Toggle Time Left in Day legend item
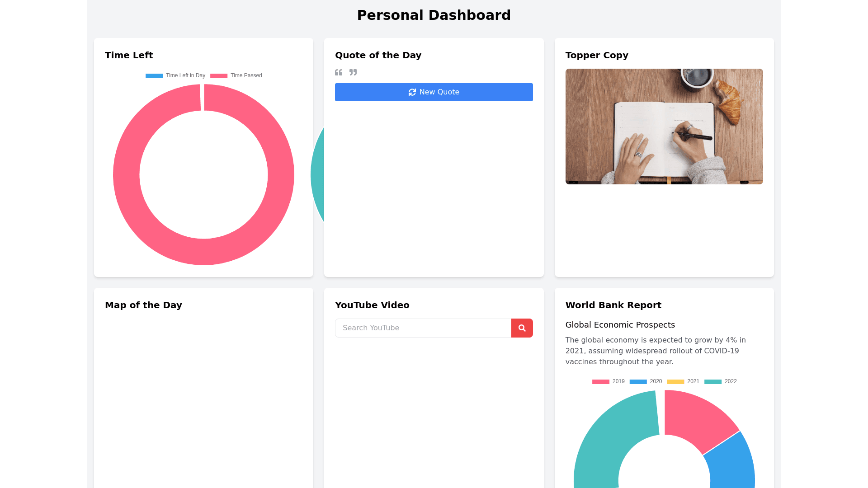Viewport: 868px width, 488px height. click(x=185, y=75)
